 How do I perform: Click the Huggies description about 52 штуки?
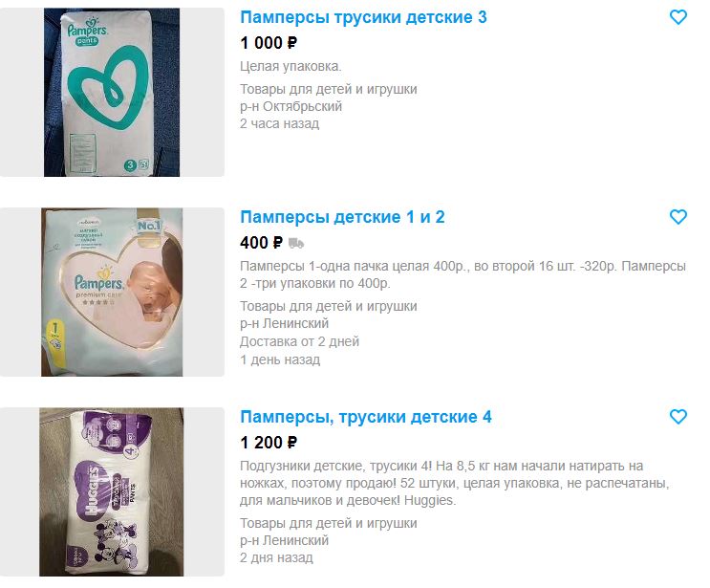[x=455, y=483]
